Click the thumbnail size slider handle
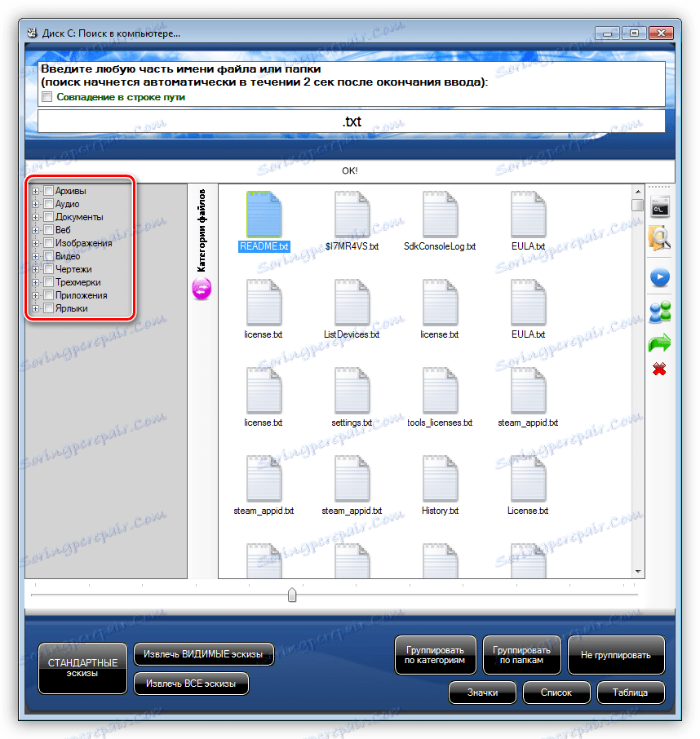700x739 pixels. [x=292, y=595]
